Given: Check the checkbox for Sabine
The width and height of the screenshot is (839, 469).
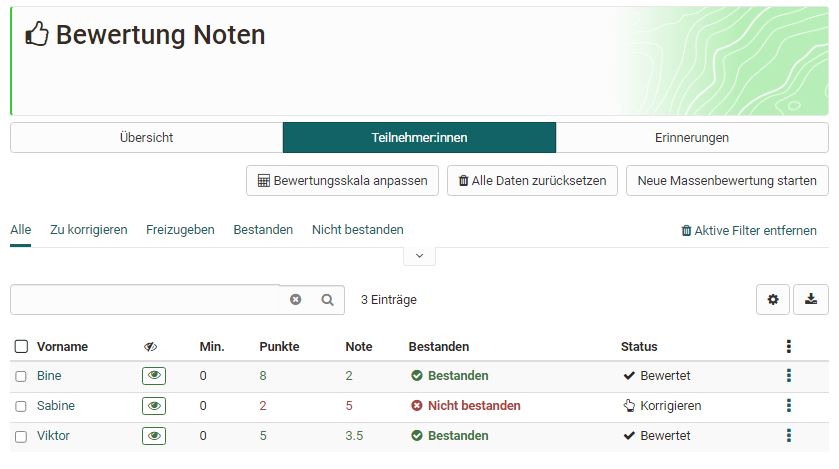Looking at the screenshot, I should click(x=21, y=406).
